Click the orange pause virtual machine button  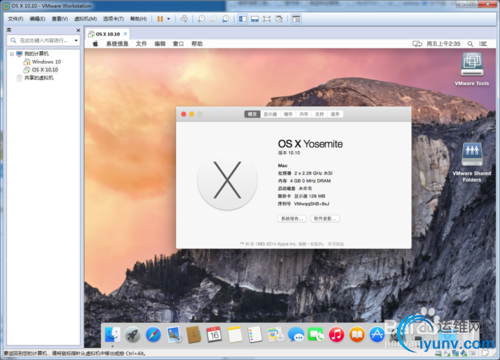(160, 19)
